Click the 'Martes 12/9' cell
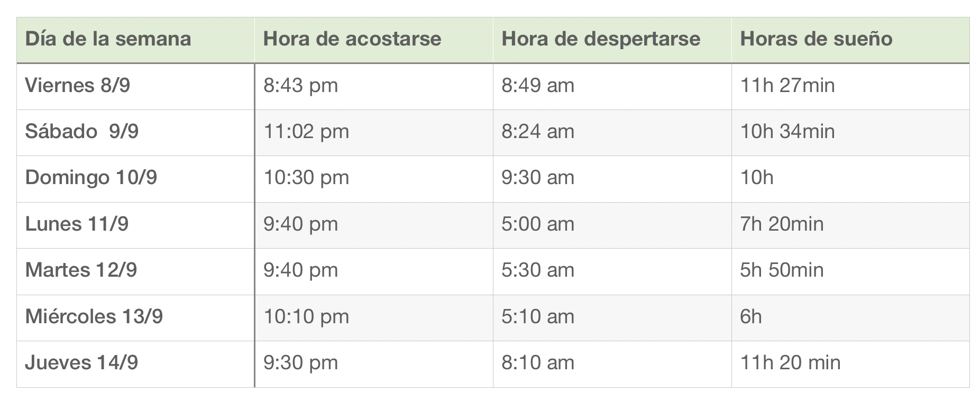Image resolution: width=980 pixels, height=401 pixels. [81, 270]
